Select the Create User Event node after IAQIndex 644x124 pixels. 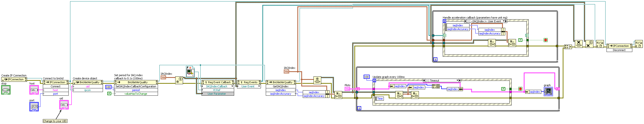click(179, 80)
